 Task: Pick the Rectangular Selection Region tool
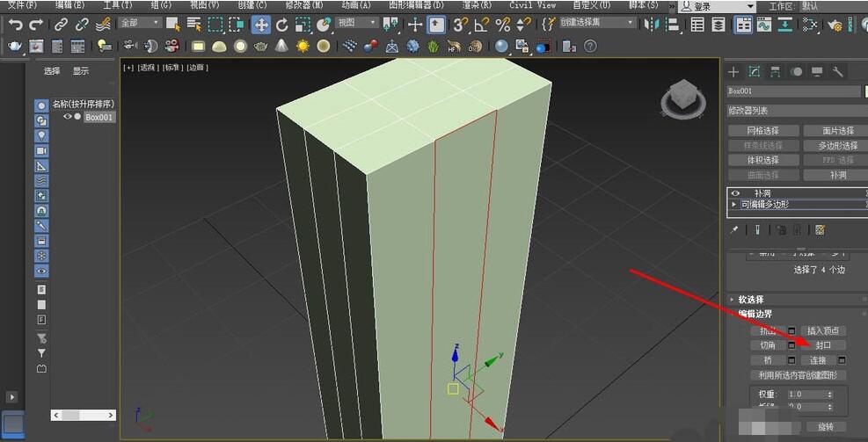pos(215,25)
